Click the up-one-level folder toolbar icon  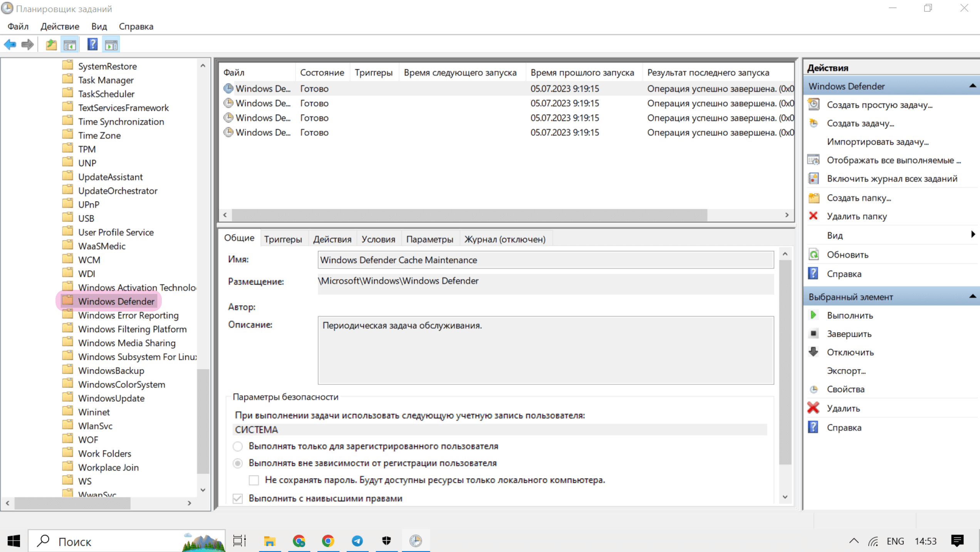click(x=51, y=45)
